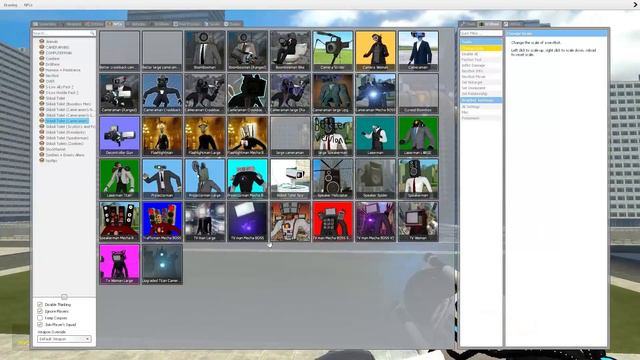Select the Upgraded Titan Cameraman tile
Viewport: 640px width, 360px height.
click(162, 264)
